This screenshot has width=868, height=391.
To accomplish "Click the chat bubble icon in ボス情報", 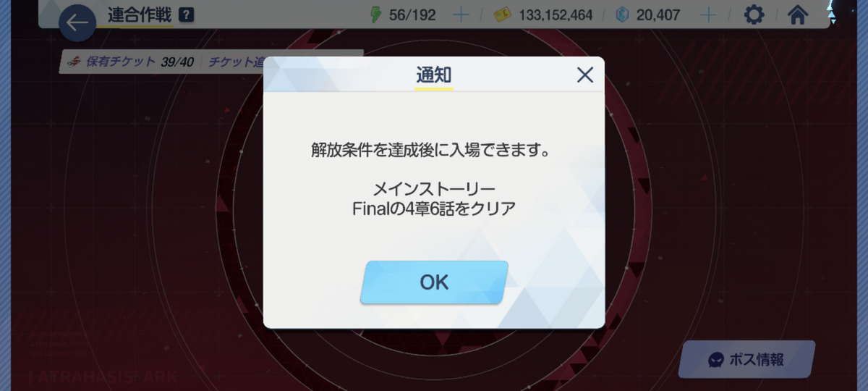I will coord(715,360).
